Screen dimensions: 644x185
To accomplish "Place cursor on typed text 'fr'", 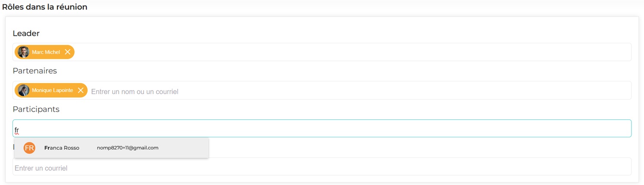I will [x=17, y=130].
